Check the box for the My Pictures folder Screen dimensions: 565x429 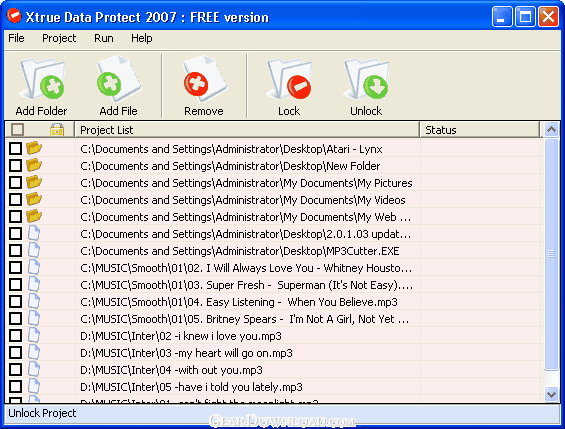(15, 182)
